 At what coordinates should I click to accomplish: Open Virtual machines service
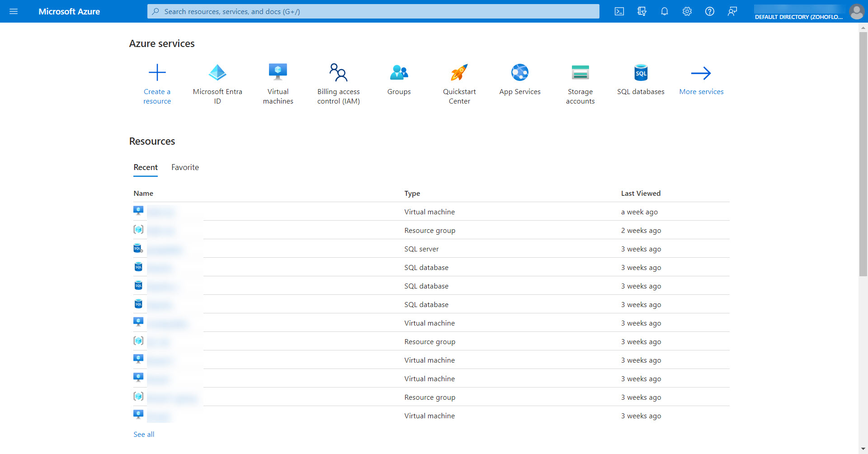[278, 73]
